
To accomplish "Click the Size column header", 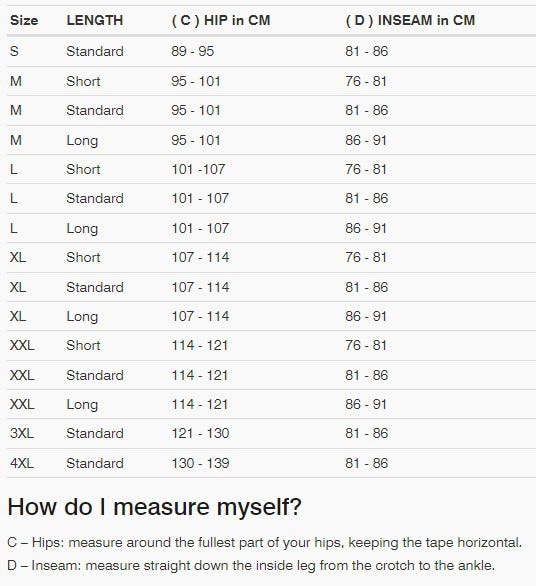I will 24,20.
